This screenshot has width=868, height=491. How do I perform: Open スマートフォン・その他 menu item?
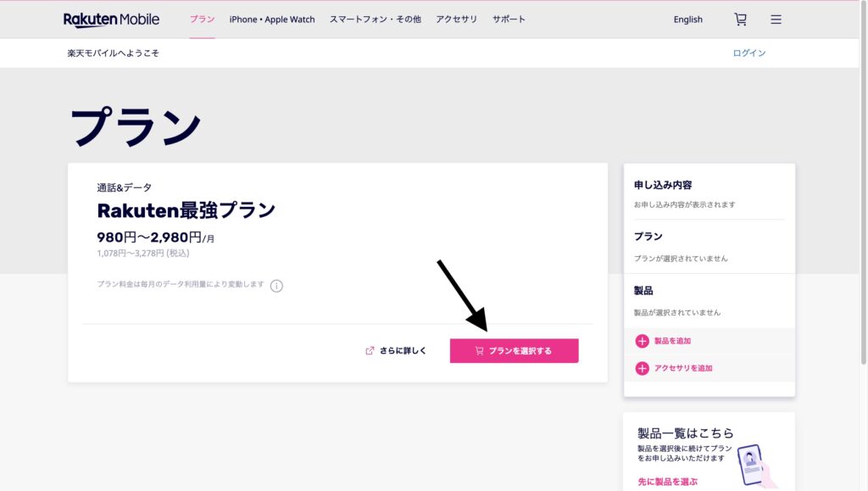pyautogui.click(x=376, y=20)
